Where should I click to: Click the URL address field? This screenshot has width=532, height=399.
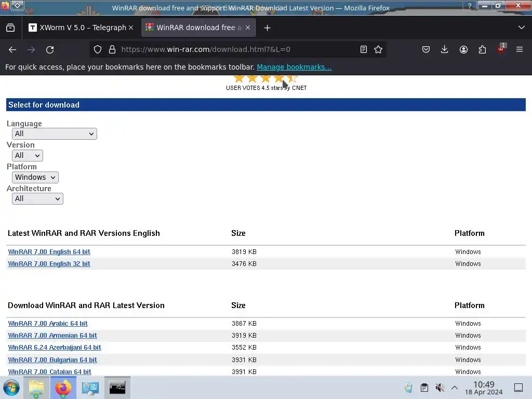tap(237, 49)
